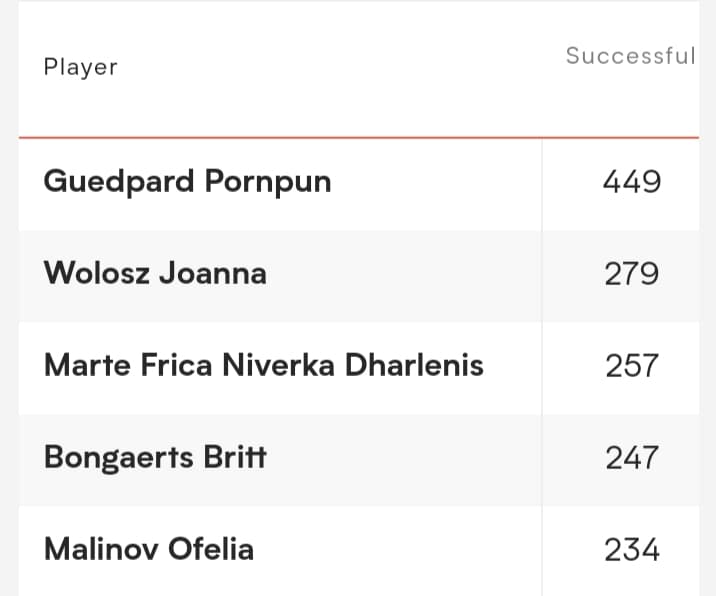Open Malinov Ofelia player profile
This screenshot has height=596, width=716.
coord(149,549)
